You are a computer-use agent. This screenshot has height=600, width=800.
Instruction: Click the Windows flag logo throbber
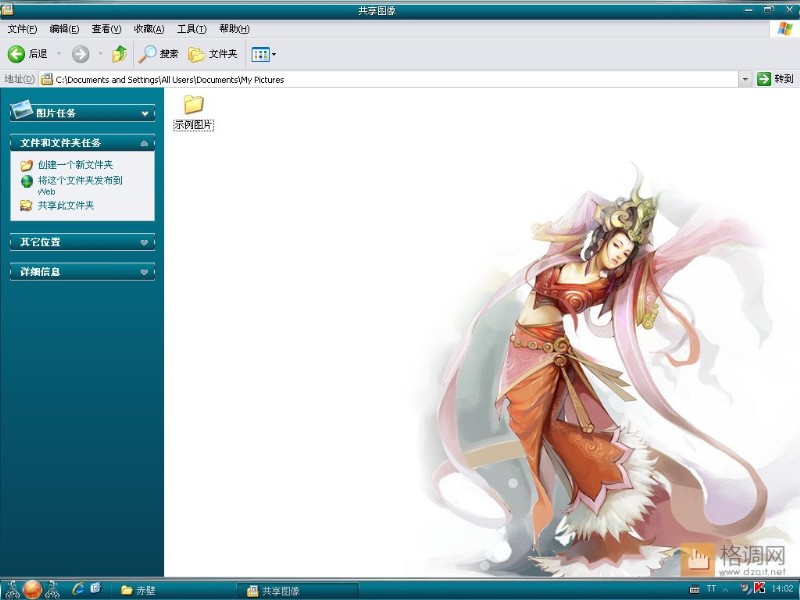(x=785, y=29)
